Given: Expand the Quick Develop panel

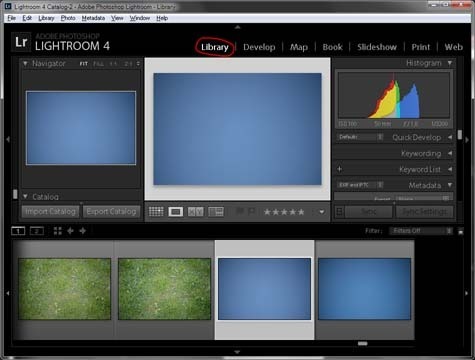Looking at the screenshot, I should click(450, 137).
